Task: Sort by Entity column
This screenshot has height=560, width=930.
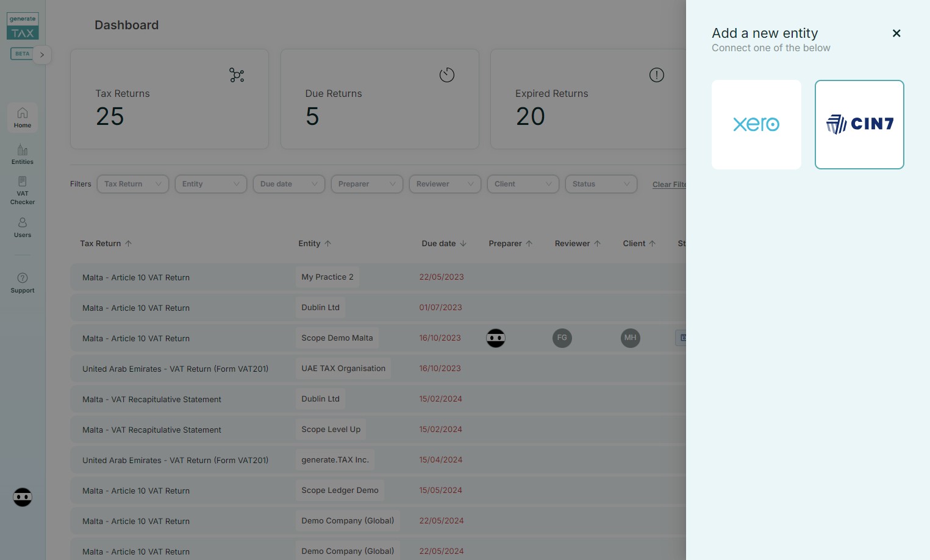Action: pos(315,243)
